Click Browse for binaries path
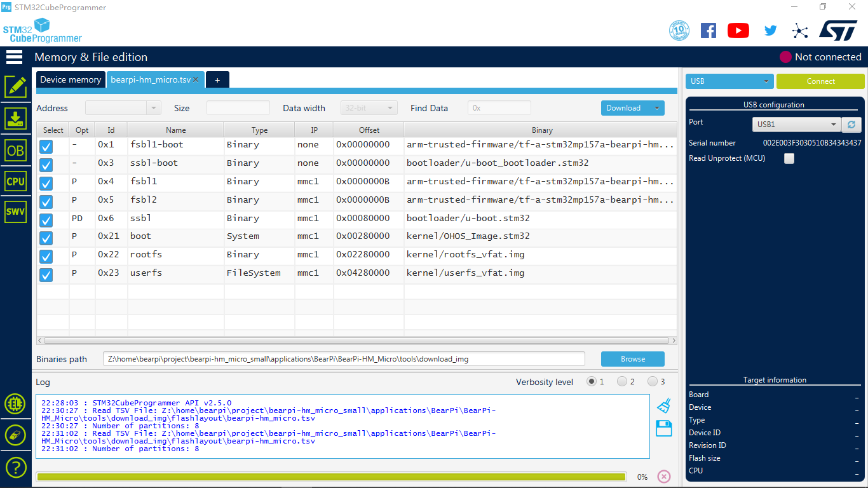Screen dimensions: 868x488 tap(633, 359)
